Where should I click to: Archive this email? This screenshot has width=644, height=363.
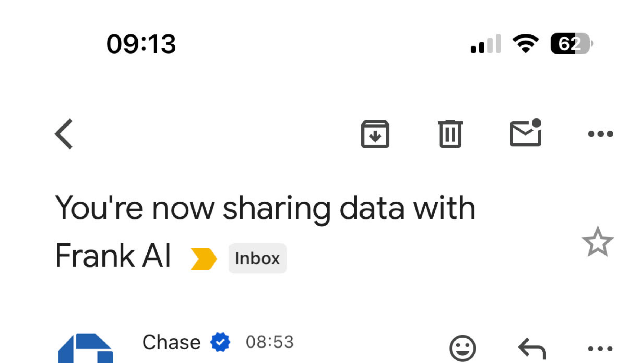click(375, 134)
